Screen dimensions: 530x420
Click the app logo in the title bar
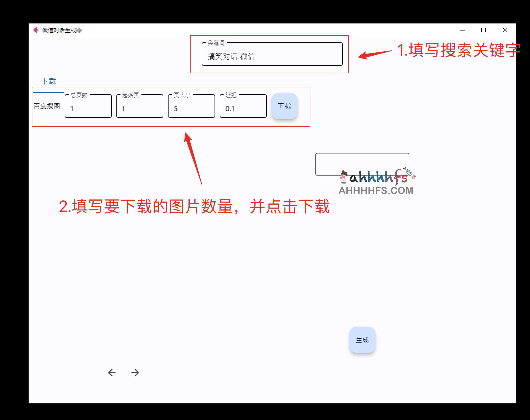point(36,30)
